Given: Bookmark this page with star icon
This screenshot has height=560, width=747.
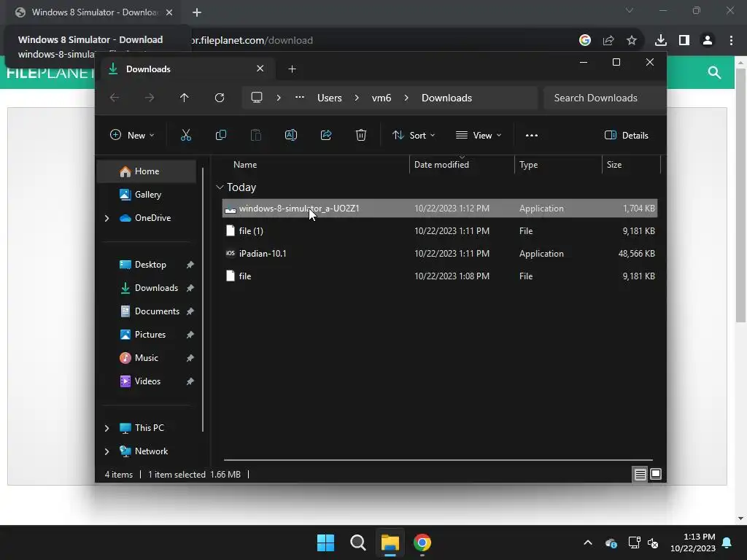Looking at the screenshot, I should (631, 40).
